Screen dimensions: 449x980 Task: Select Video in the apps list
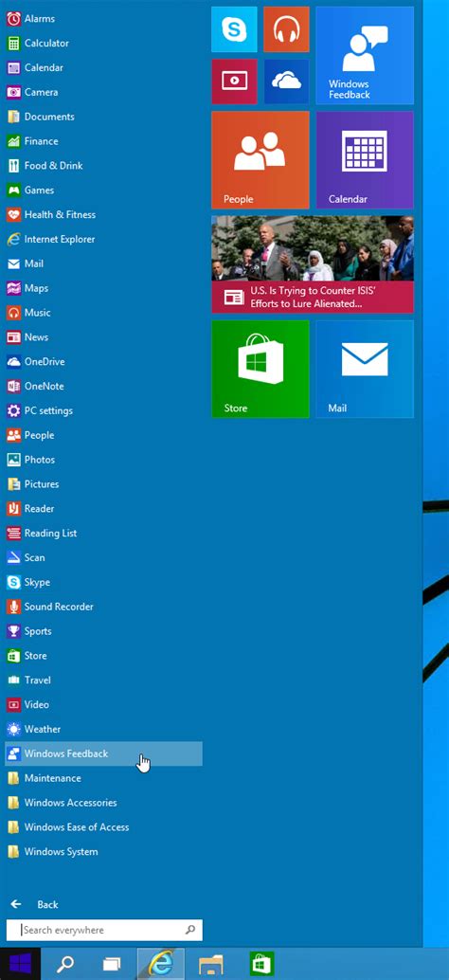point(103,704)
